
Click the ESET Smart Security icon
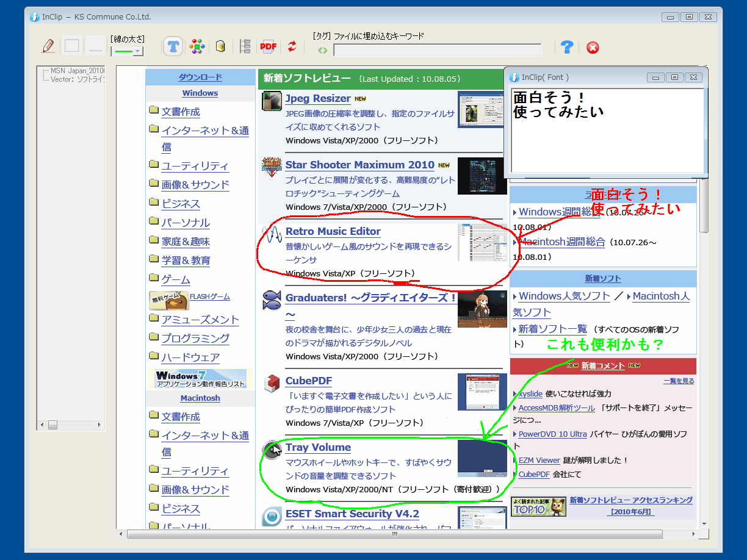point(272,516)
